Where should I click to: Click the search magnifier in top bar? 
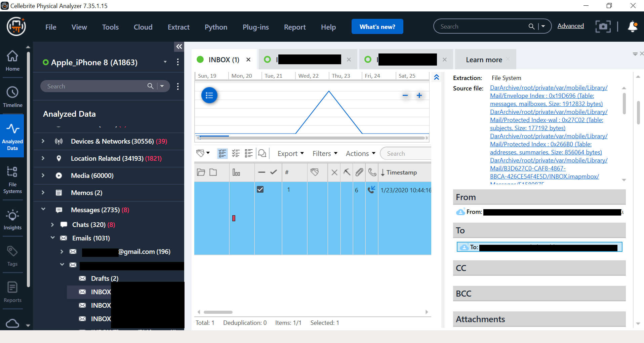coord(531,26)
